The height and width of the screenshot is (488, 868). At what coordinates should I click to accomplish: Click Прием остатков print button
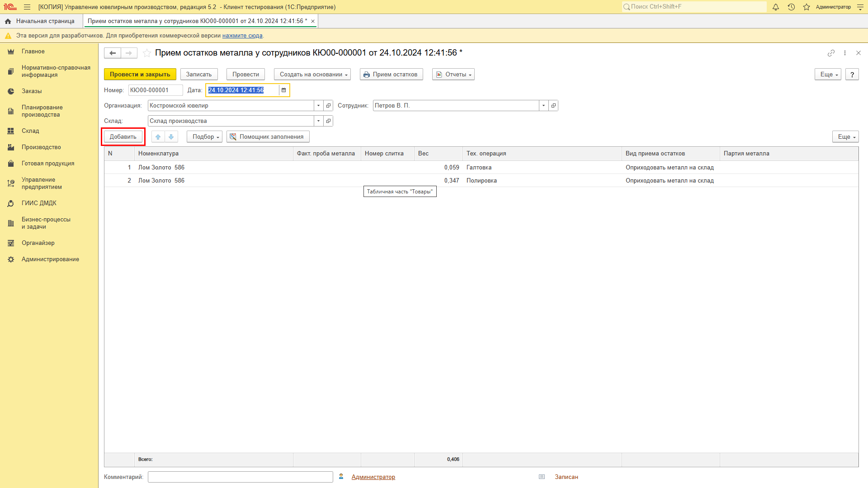tap(392, 75)
